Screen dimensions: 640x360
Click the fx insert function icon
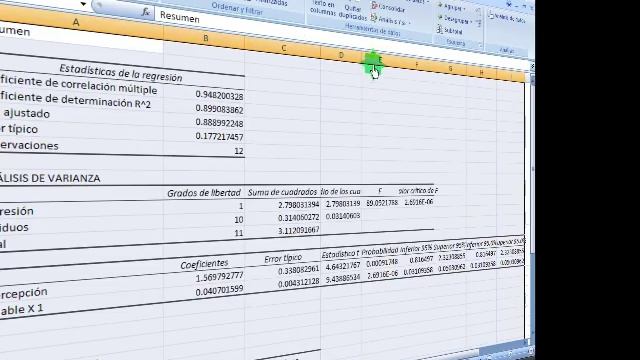coord(145,12)
